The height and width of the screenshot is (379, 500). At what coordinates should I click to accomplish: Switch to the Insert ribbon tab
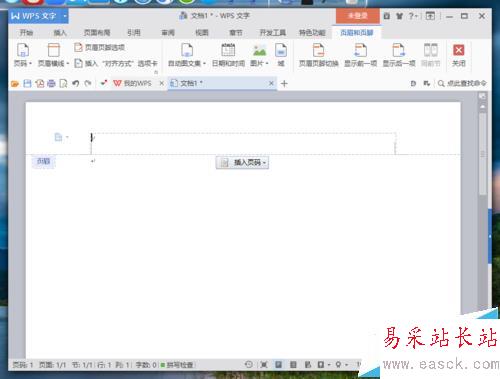60,33
